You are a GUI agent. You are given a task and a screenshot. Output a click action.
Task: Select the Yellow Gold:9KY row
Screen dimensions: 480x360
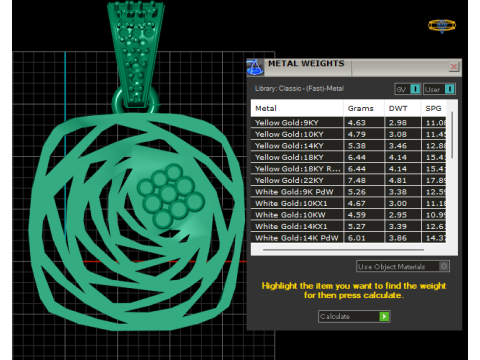pyautogui.click(x=349, y=122)
